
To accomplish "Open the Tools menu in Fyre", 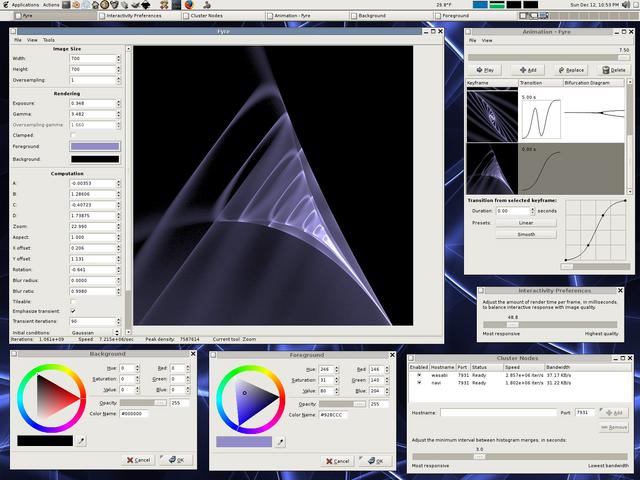I will point(48,40).
